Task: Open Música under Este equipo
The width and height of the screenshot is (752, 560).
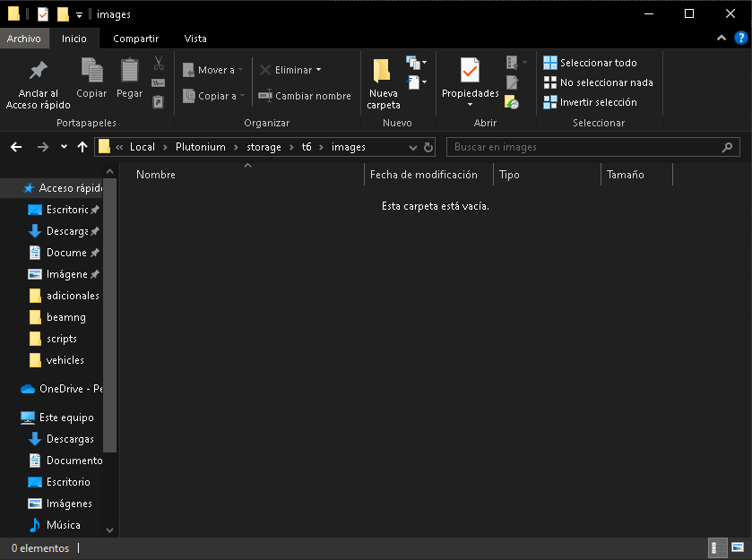Action: point(55,525)
